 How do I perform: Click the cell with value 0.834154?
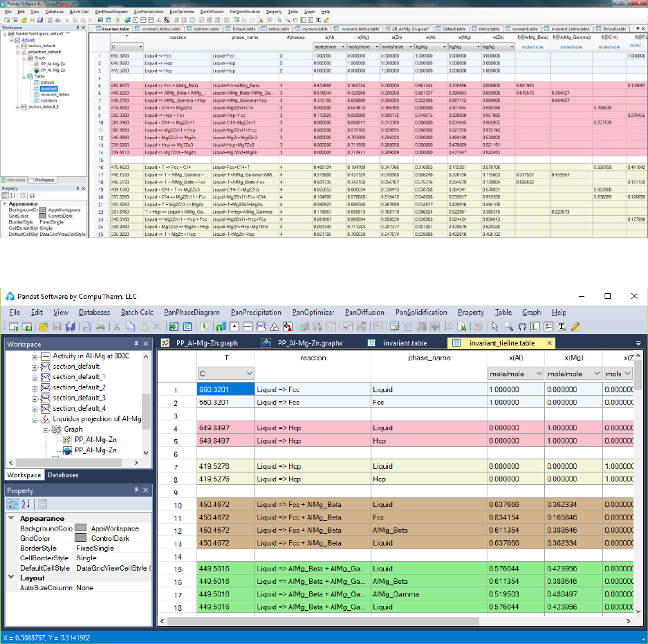pos(516,517)
